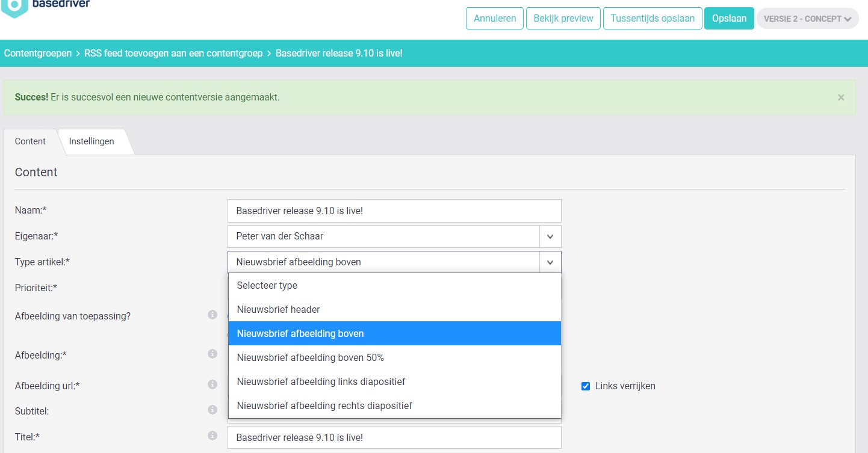Click info icon beside Afbeelding label

click(212, 354)
